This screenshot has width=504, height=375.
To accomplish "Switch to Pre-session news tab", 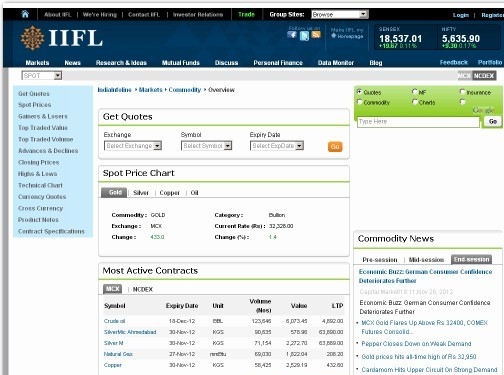I will pos(380,259).
